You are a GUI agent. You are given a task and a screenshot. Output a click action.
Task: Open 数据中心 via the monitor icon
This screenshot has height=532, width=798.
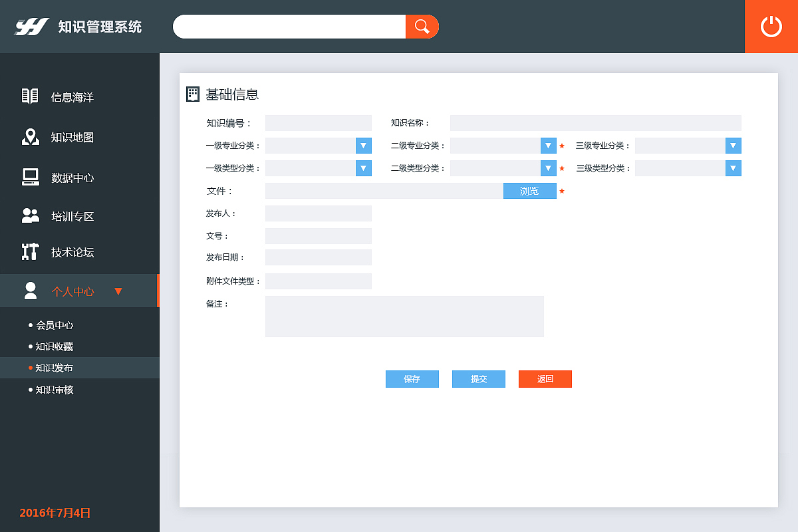pos(29,177)
